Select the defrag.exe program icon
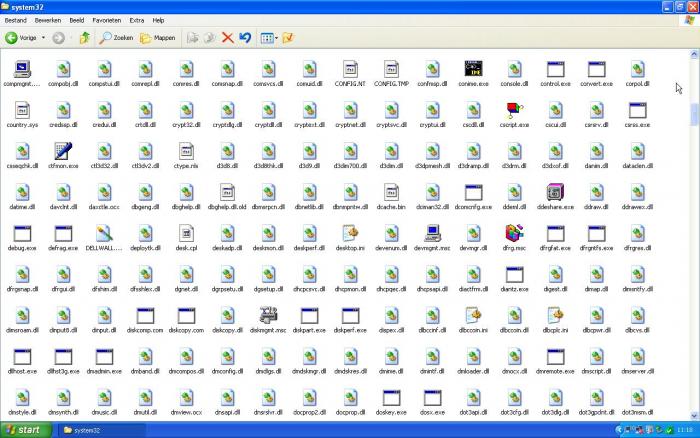 (63, 234)
